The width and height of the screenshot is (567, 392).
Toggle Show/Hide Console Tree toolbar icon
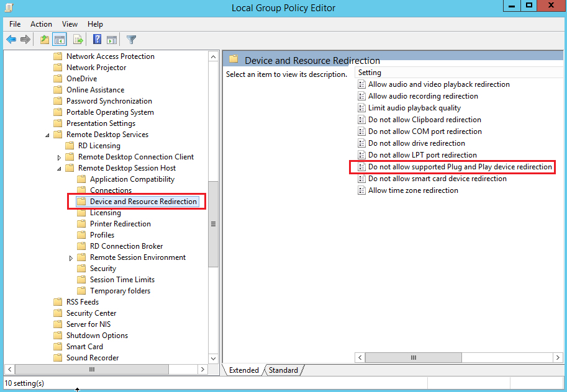coord(59,39)
